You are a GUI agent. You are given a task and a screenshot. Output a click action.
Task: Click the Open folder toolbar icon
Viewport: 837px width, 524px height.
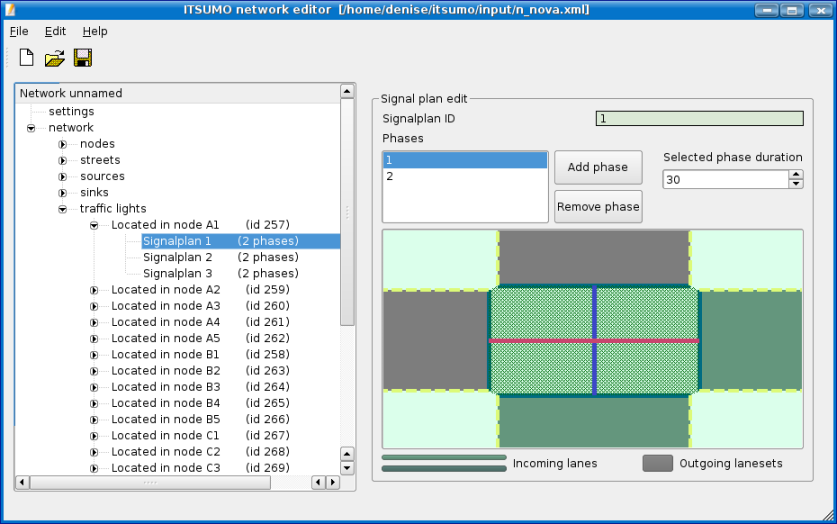point(54,58)
